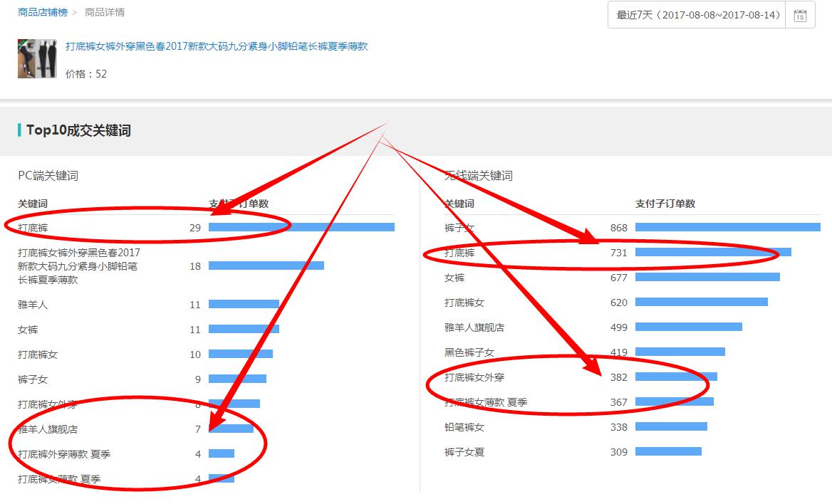Select the wireless keyword 裤子女夏
Screen dimensions: 832x504
464,452
